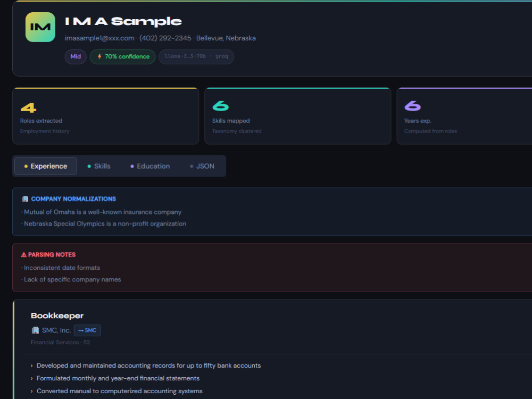This screenshot has height=399, width=532.
Task: Click the yellow dot on Experience tab
Action: click(x=26, y=166)
